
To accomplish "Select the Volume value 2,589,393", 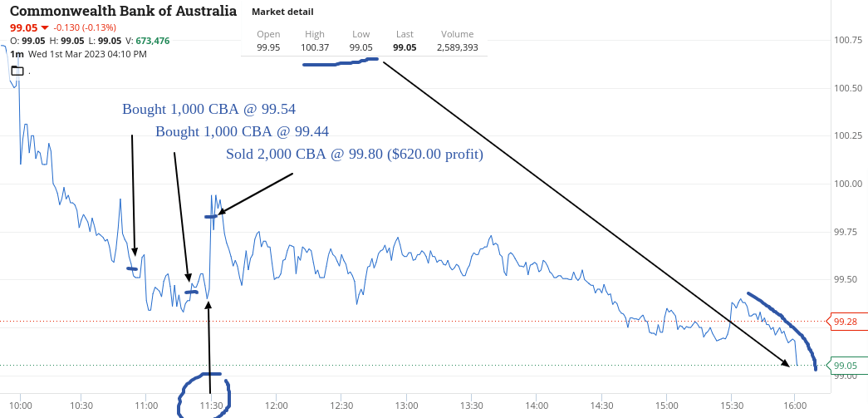I will 457,47.
